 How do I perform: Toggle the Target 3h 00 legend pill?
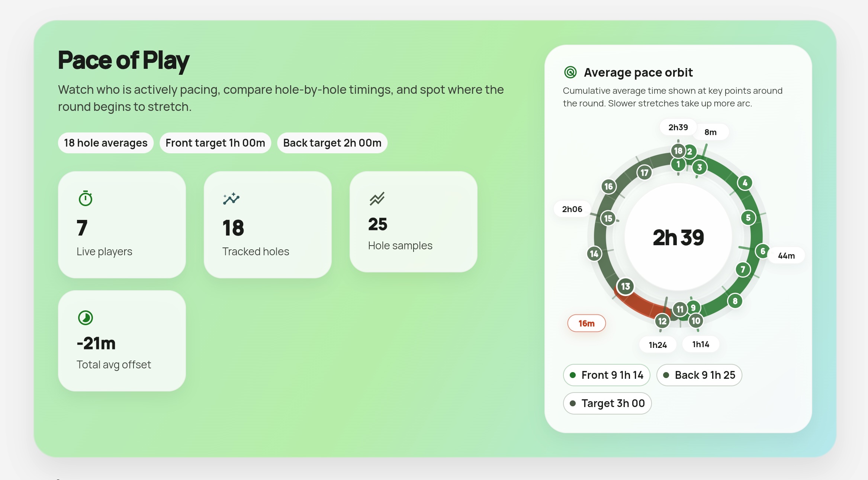(607, 403)
